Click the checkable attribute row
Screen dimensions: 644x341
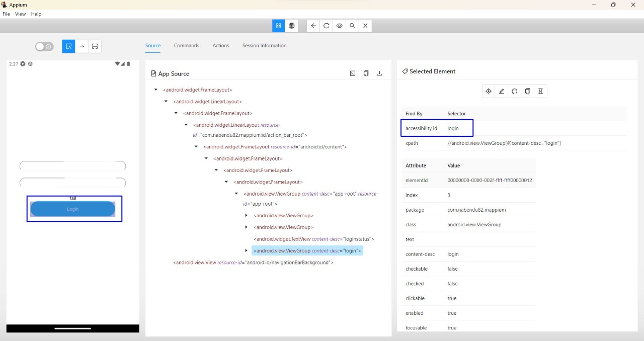coord(469,269)
